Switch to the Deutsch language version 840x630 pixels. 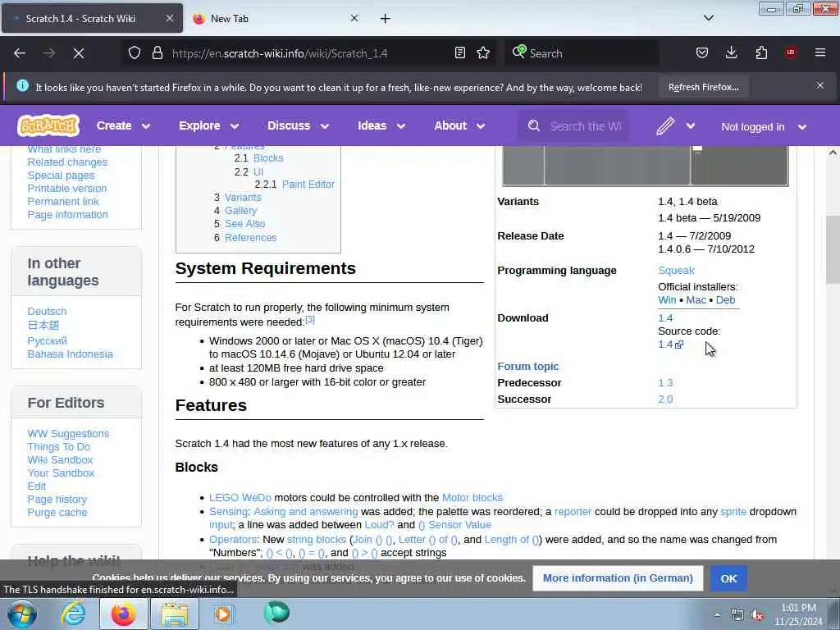pyautogui.click(x=47, y=311)
